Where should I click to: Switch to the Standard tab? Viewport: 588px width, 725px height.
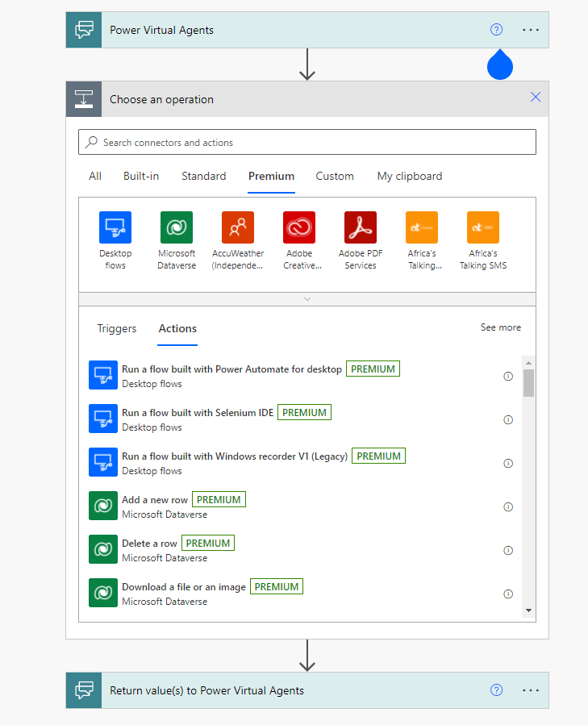point(203,176)
